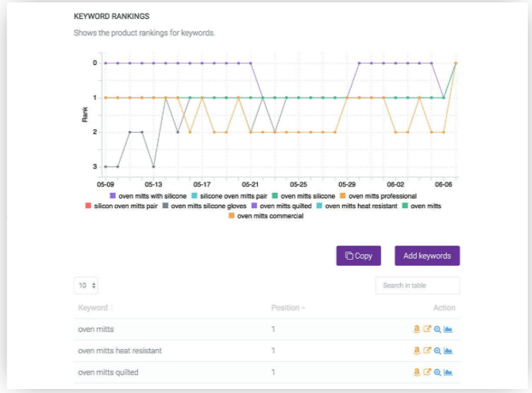Open external link icon for oven mitts heat resistant

[x=427, y=350]
